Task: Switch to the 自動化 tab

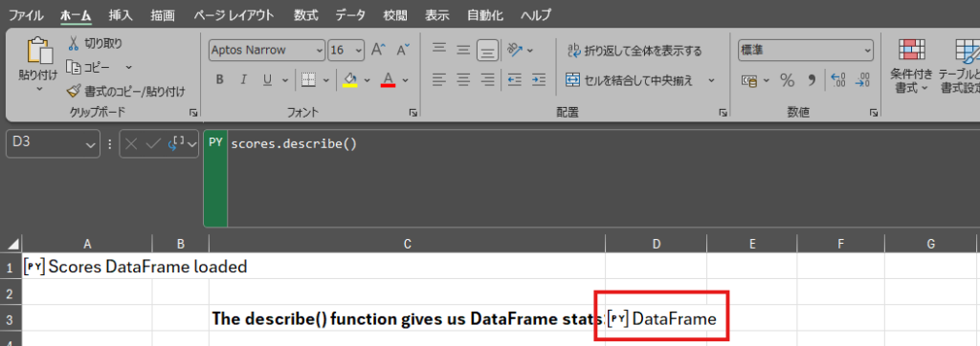Action: coord(485,15)
